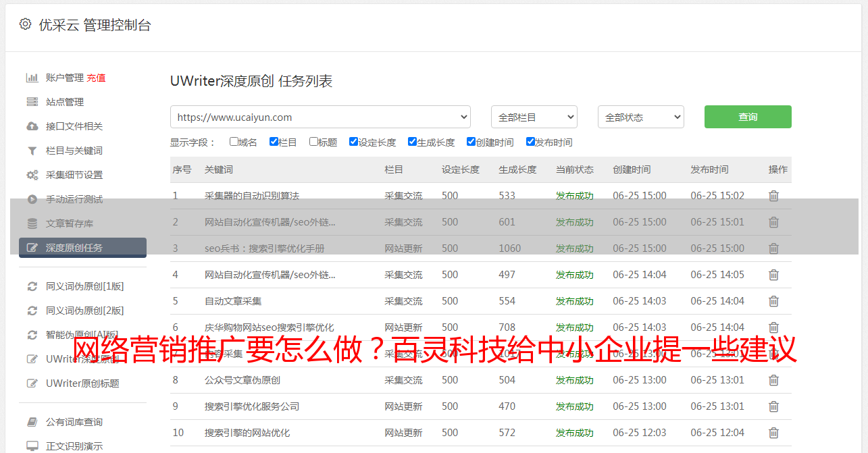Screen dimensions: 868x453
Task: Open the 全部状态 dropdown
Action: (641, 117)
